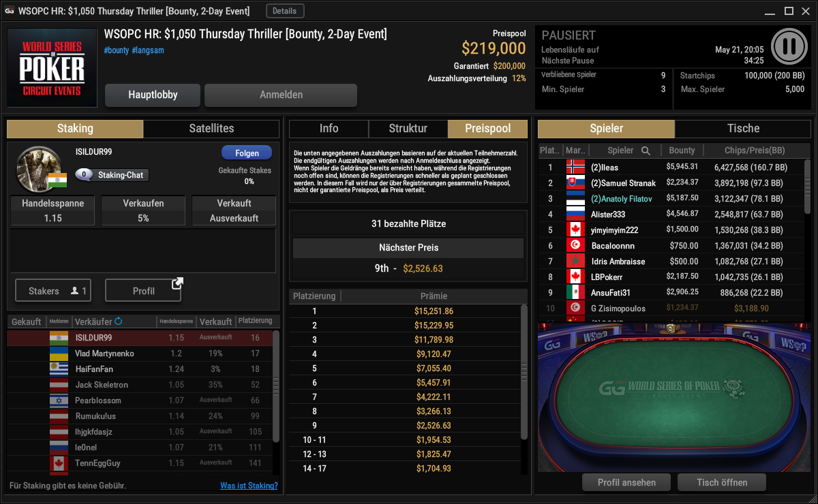The width and height of the screenshot is (818, 504).
Task: Follow ISILDUR99 with the Folgen button
Action: tap(246, 153)
